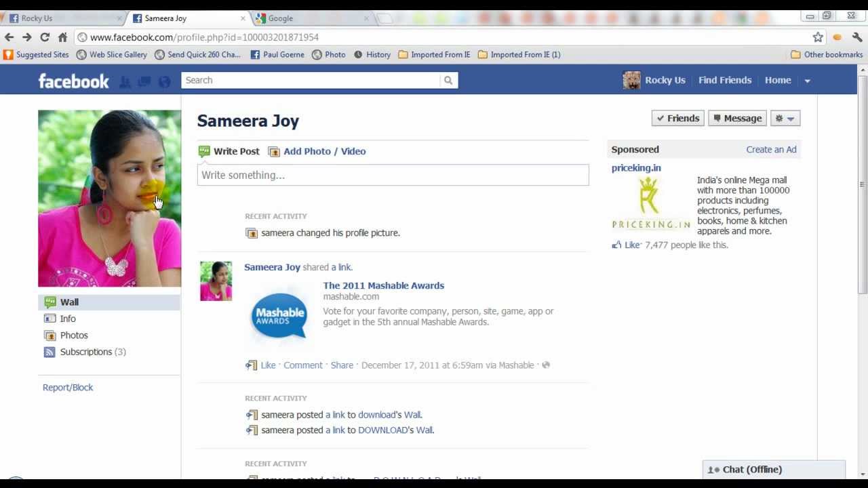Click the Message button

tap(737, 119)
